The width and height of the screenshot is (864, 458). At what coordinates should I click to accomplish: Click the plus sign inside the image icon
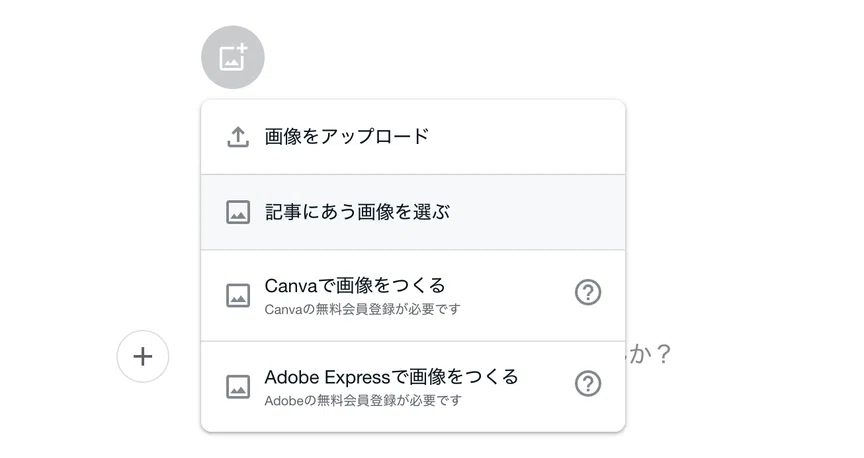tap(241, 50)
